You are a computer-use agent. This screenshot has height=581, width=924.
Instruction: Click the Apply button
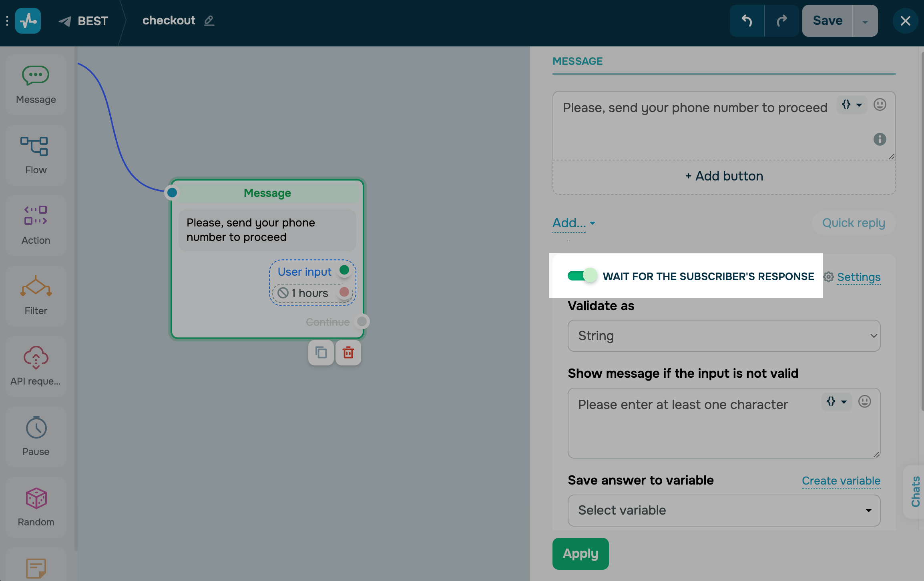580,553
